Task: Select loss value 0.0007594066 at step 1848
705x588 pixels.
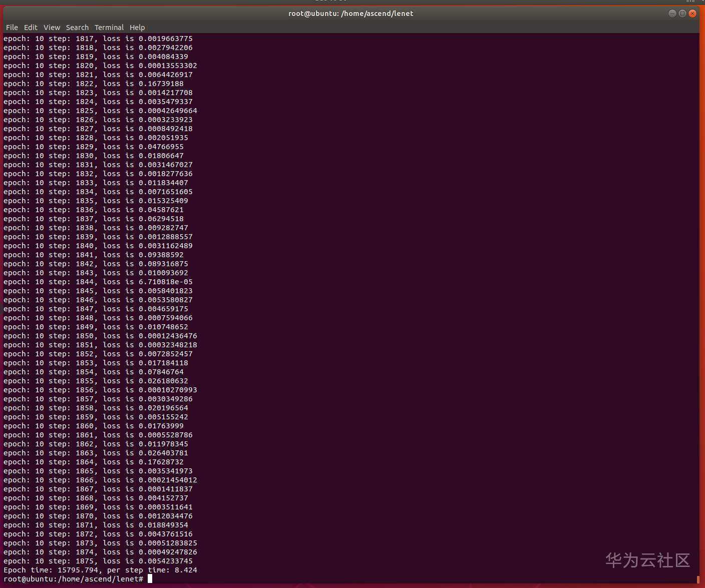Action: pyautogui.click(x=166, y=318)
